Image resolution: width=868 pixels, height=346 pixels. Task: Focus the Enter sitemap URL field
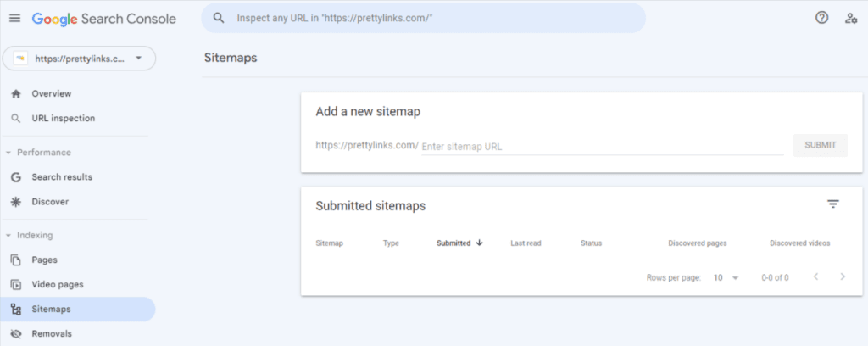603,147
